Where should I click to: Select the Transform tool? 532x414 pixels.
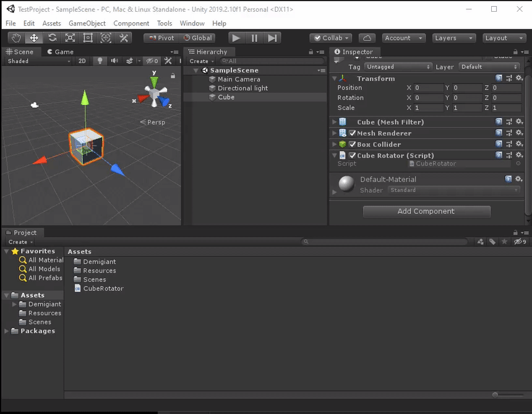point(106,38)
